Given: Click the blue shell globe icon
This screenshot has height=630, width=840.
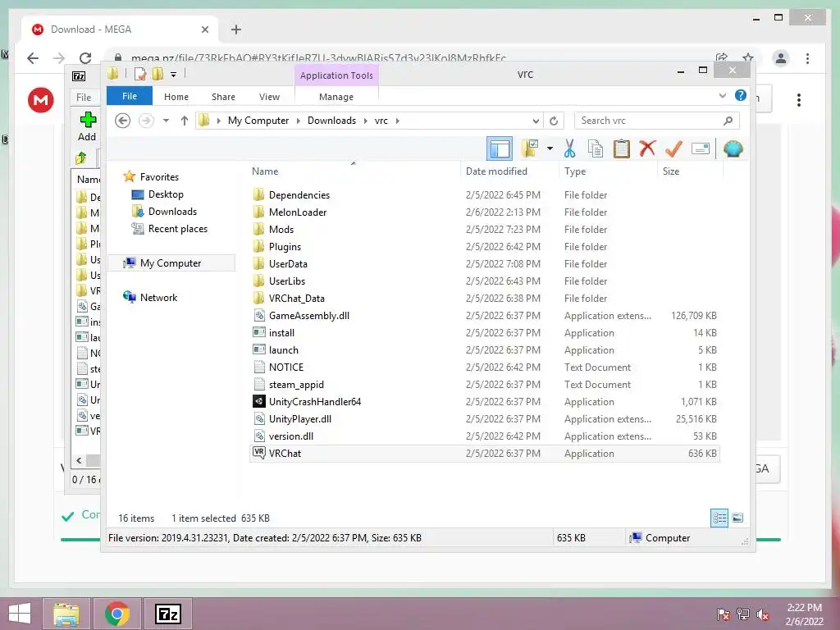Looking at the screenshot, I should (733, 148).
